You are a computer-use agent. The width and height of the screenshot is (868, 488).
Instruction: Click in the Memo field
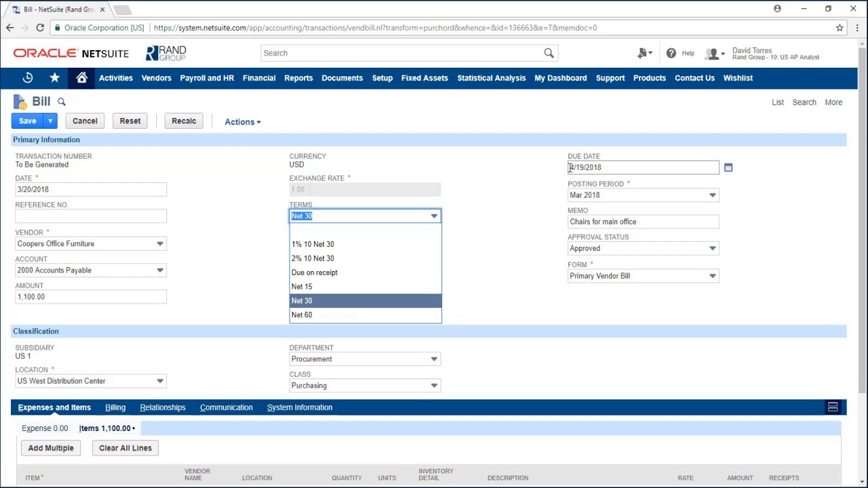tap(644, 222)
